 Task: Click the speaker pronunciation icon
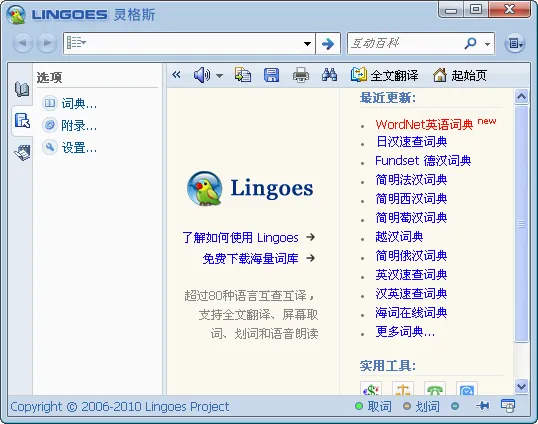tap(202, 75)
